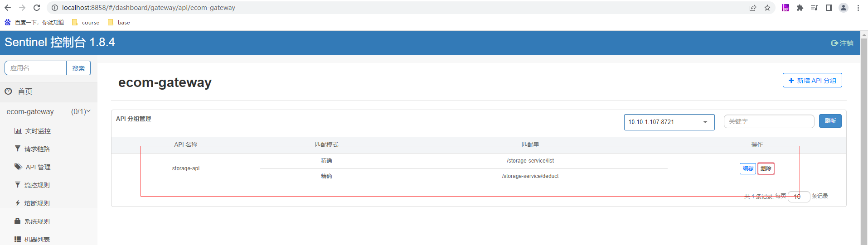Log out with 注销
The image size is (868, 245).
842,43
